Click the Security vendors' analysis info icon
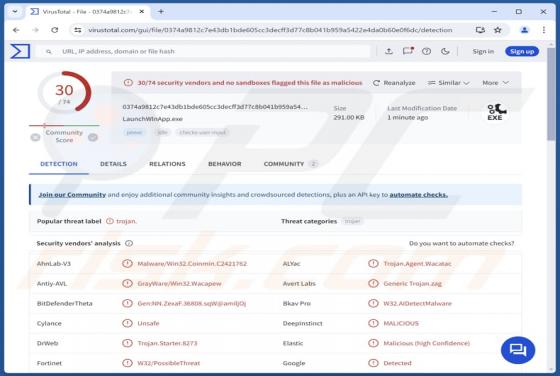Screen dimensions: 560x376 click(129, 243)
